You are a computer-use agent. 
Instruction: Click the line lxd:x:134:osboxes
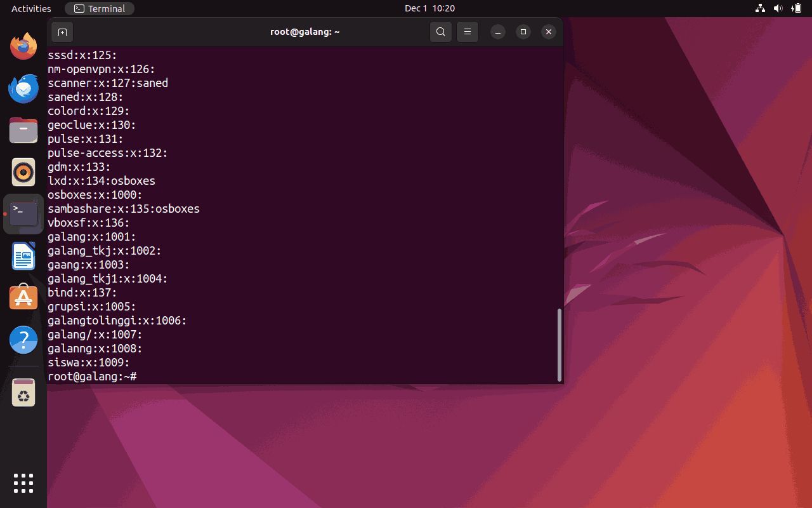tap(101, 181)
